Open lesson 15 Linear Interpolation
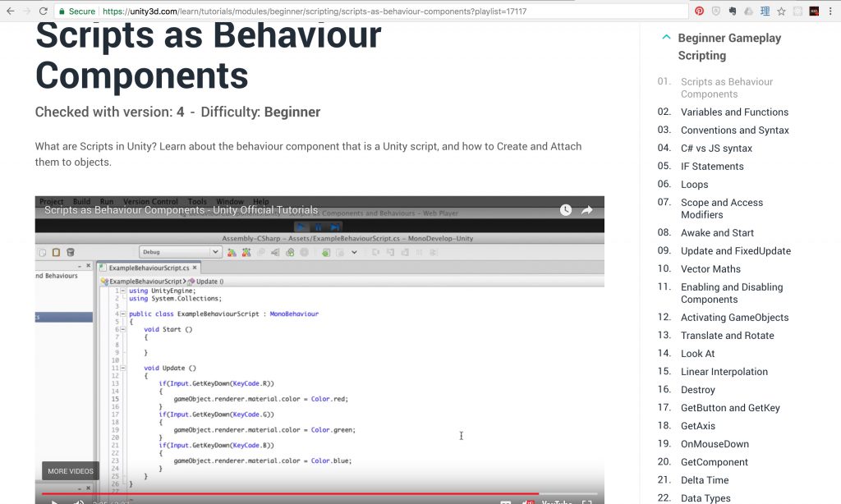Viewport: 841px width, 504px height. tap(724, 372)
